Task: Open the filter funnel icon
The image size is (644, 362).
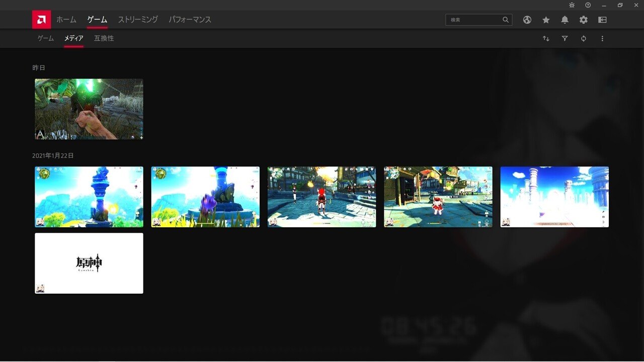Action: [x=565, y=38]
